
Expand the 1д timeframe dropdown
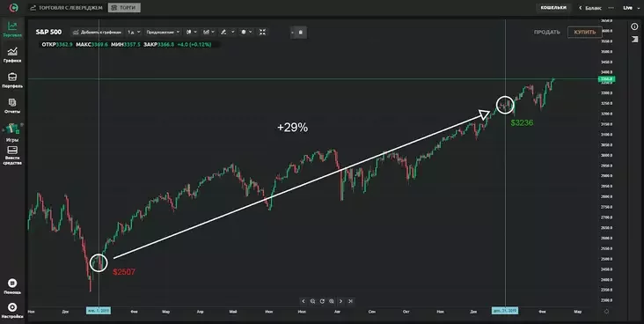pyautogui.click(x=134, y=32)
